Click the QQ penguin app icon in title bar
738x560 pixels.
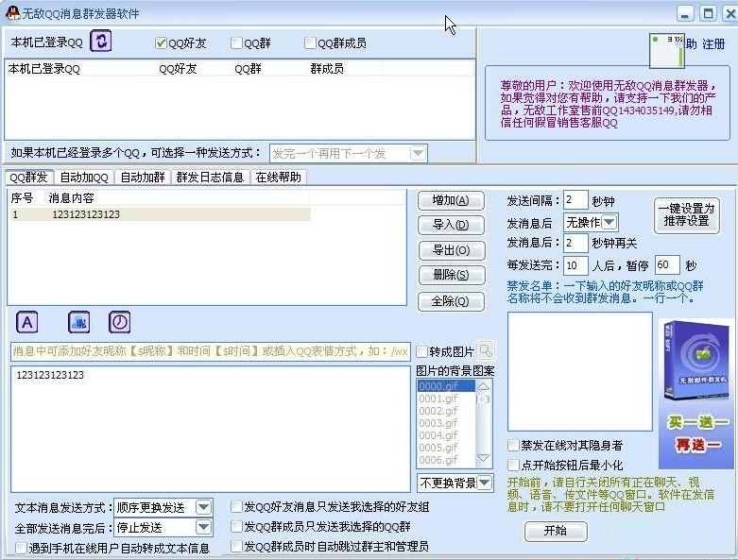pos(11,13)
